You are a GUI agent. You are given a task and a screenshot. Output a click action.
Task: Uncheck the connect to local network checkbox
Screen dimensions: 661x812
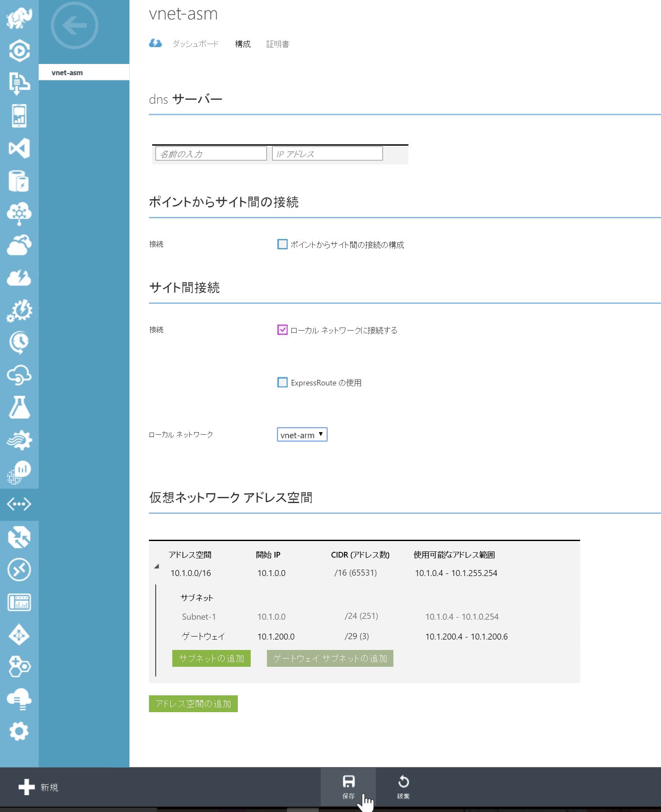pos(282,330)
